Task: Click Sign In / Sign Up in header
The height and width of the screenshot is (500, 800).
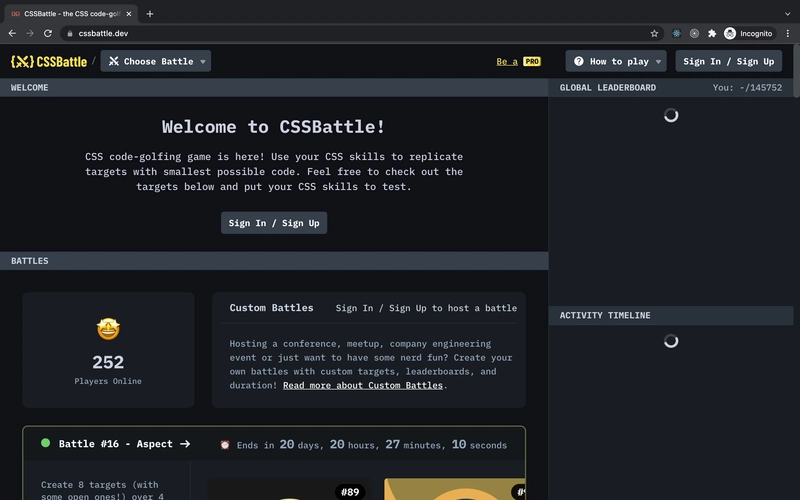Action: pos(729,61)
